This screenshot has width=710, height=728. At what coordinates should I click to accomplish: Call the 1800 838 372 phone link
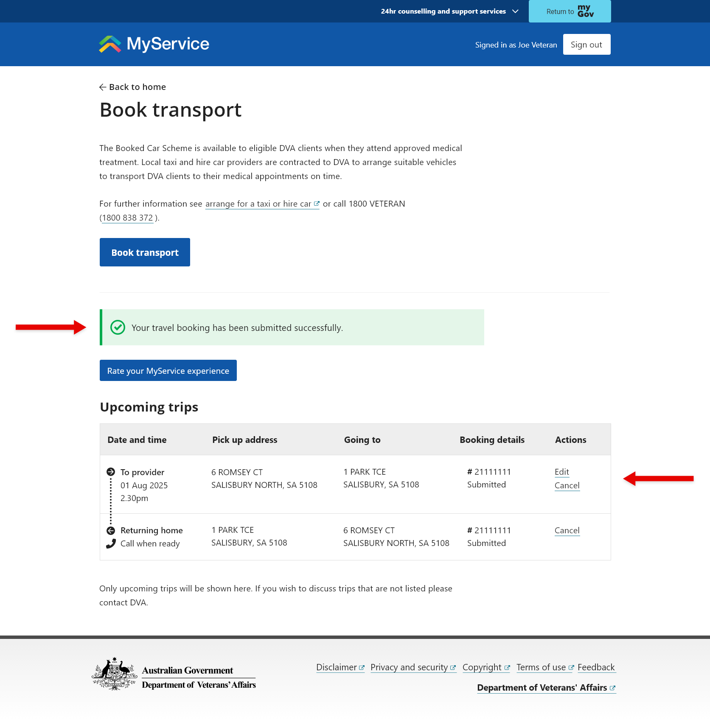(127, 218)
